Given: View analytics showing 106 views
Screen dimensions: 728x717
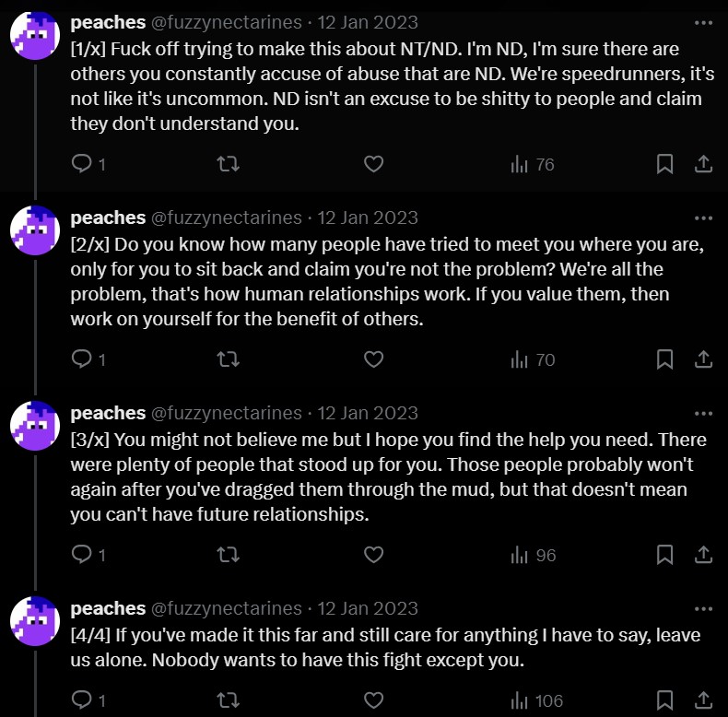Looking at the screenshot, I should (536, 700).
